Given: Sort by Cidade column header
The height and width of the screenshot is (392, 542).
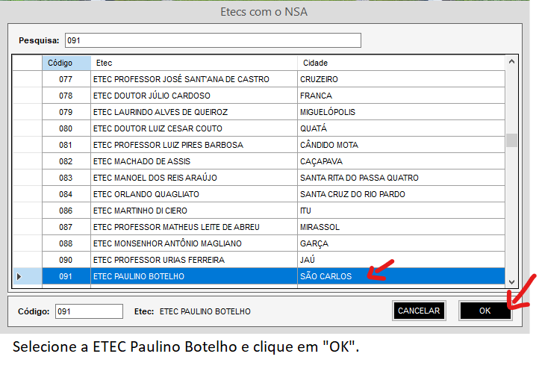Looking at the screenshot, I should pos(399,63).
